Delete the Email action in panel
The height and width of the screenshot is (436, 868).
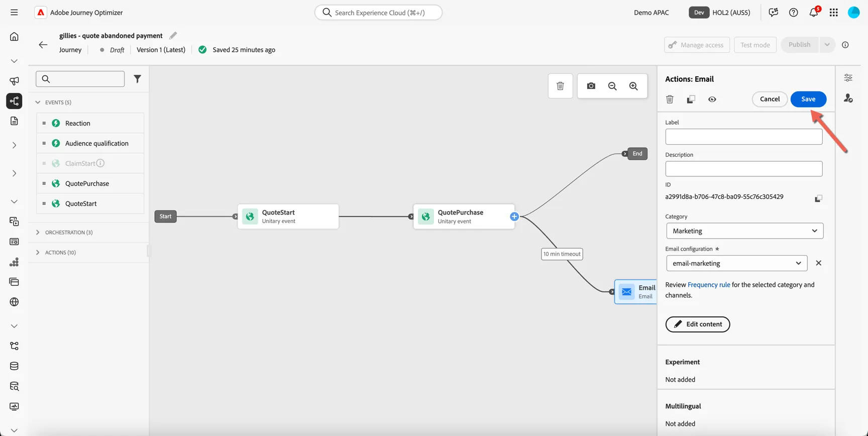[670, 99]
